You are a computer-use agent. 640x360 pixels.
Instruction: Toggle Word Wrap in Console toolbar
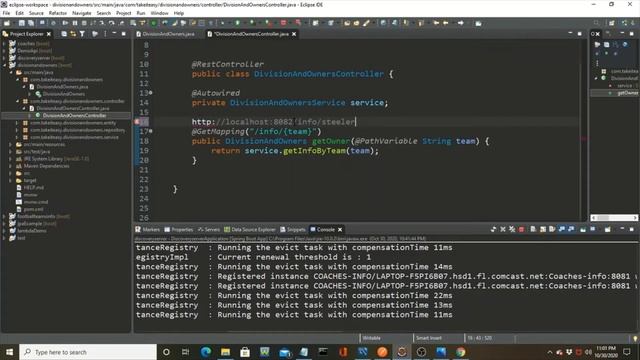click(x=552, y=229)
